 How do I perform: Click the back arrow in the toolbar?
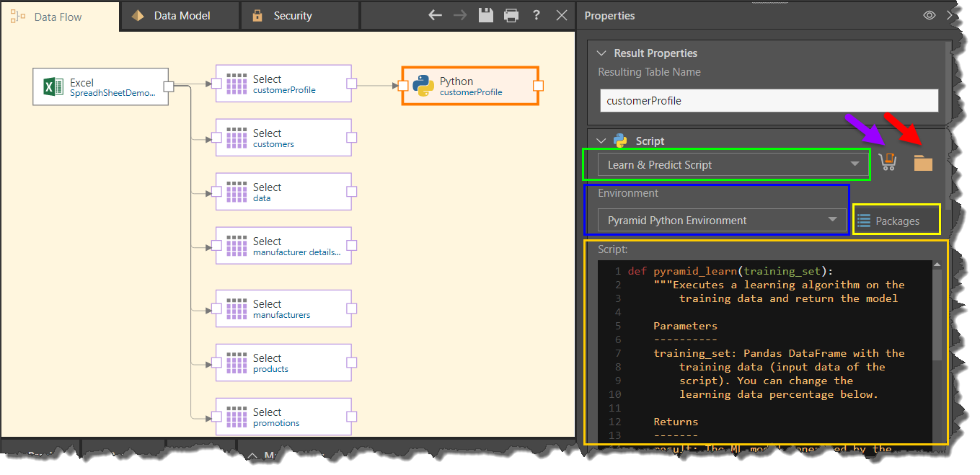click(x=435, y=15)
